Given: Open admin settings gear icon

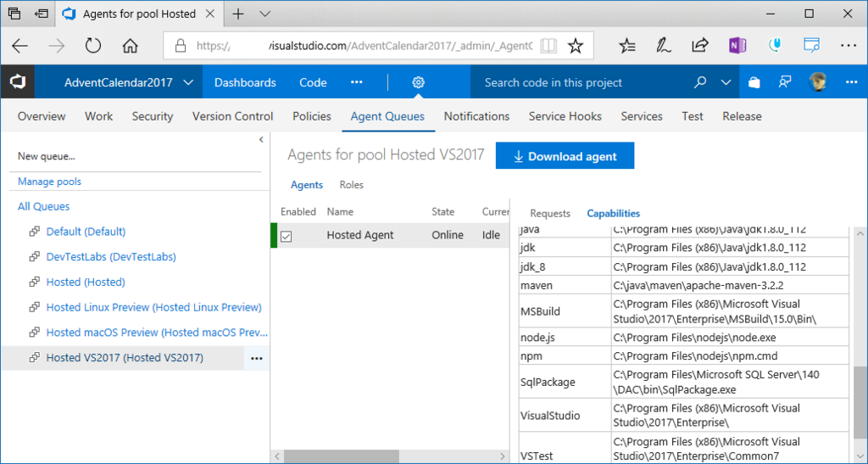Looking at the screenshot, I should [419, 82].
